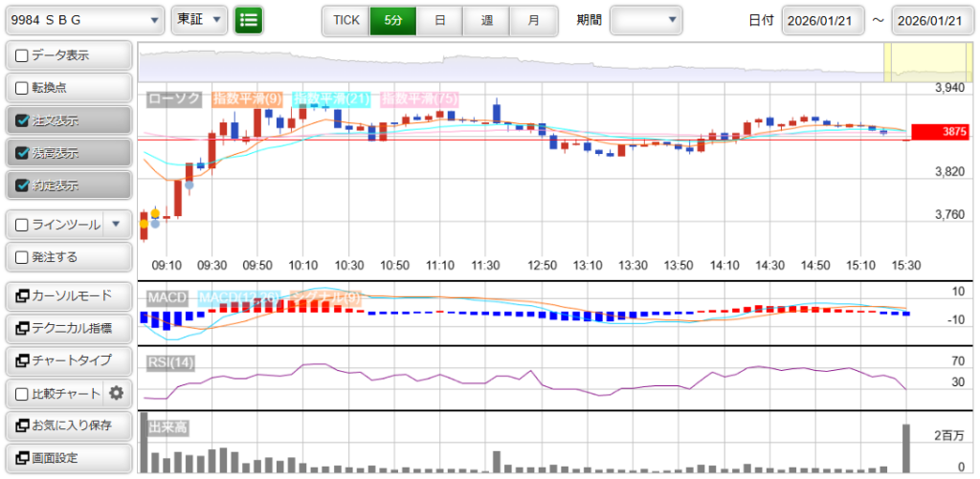Open the カーソルモード popup panel
980x479 pixels.
point(67,295)
